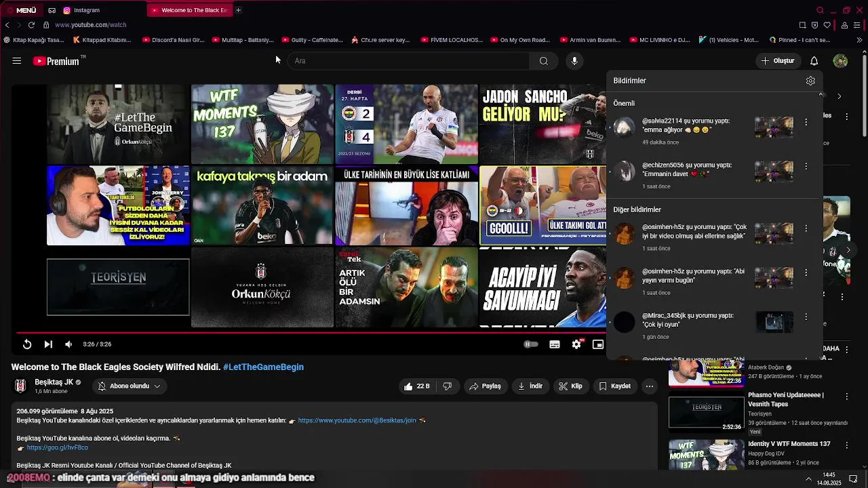The width and height of the screenshot is (868, 488).
Task: Open options for 'Abi yayın varmı bugün' notification
Action: [x=806, y=272]
